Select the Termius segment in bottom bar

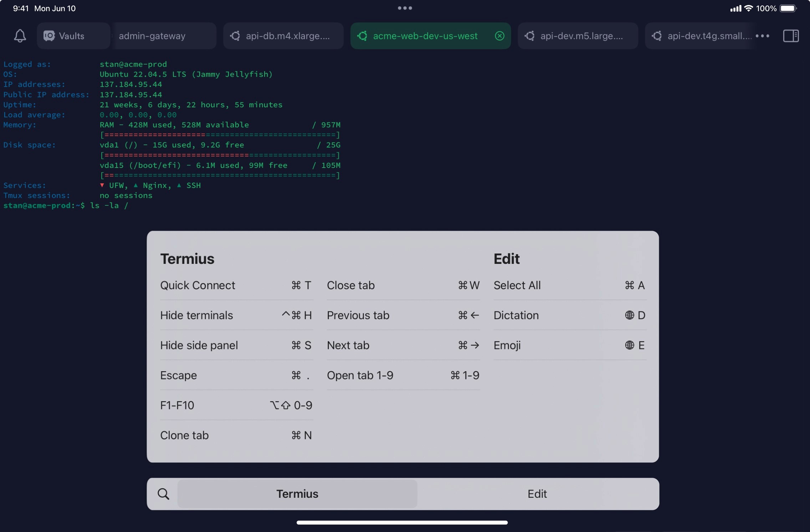(x=297, y=494)
